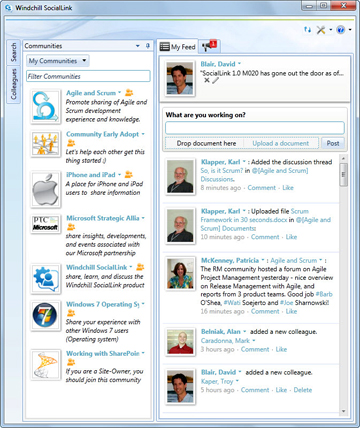Click Like on the 8 minutes ago post
360x428 pixels.
[x=288, y=188]
